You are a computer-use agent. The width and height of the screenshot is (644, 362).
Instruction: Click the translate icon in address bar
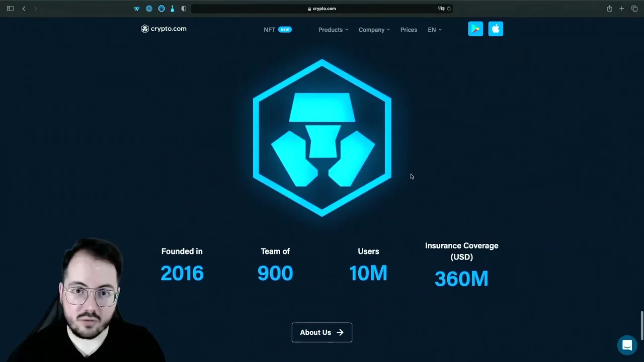point(441,9)
